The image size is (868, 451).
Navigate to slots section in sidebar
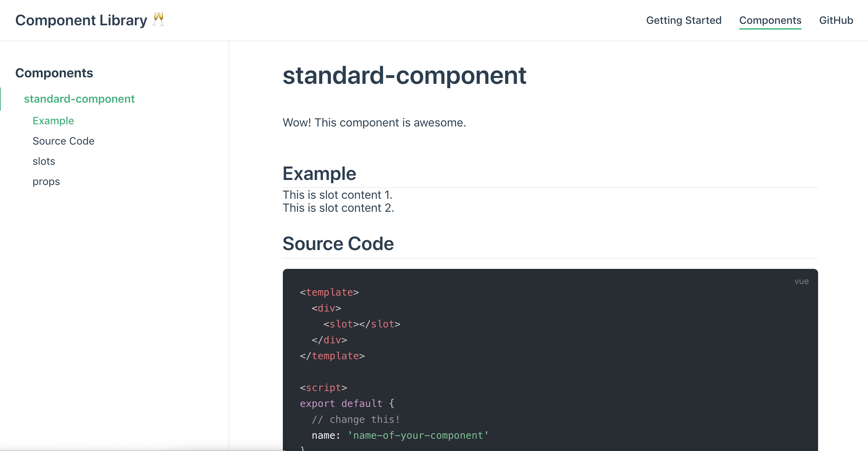tap(44, 161)
